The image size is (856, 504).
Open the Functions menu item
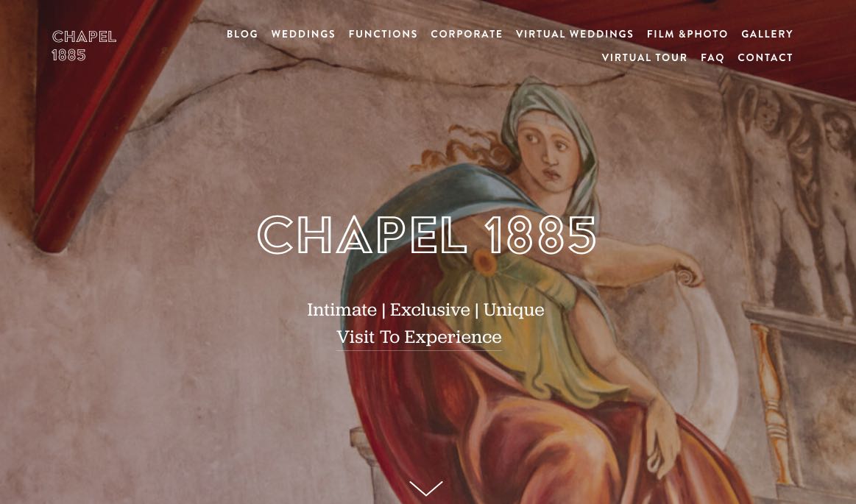383,34
